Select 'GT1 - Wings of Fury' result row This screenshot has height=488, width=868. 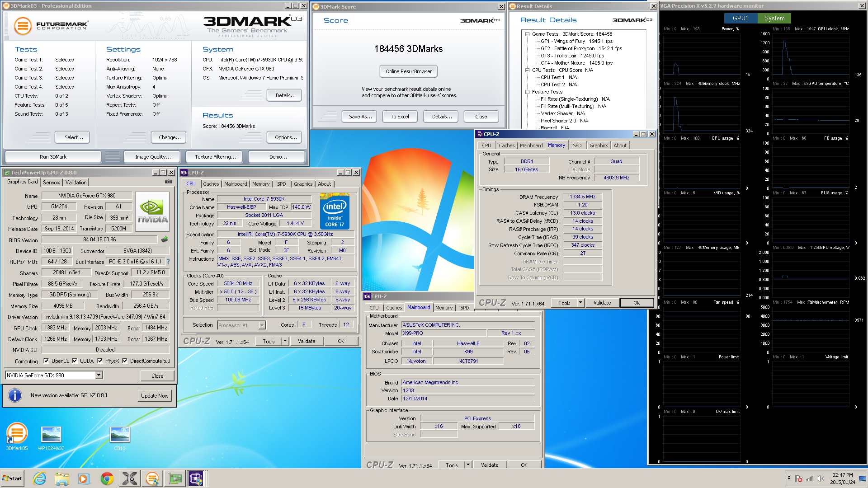[x=576, y=41]
